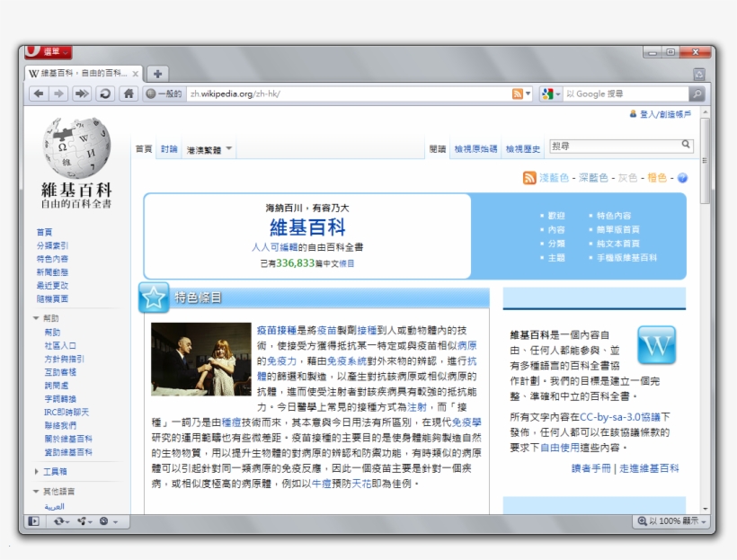Viewport: 737px width, 560px height.
Task: Click the Wikipedia search magnifier icon
Action: (x=686, y=145)
